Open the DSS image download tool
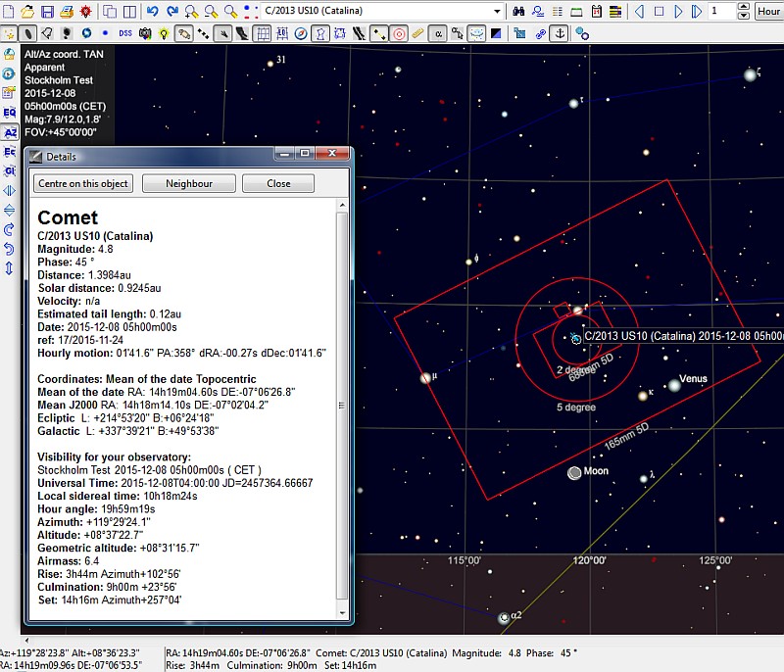 [x=126, y=33]
